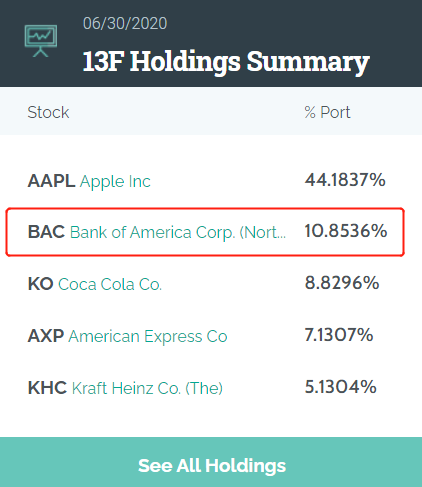Open the American Express Co link
The image size is (422, 487).
tap(148, 336)
